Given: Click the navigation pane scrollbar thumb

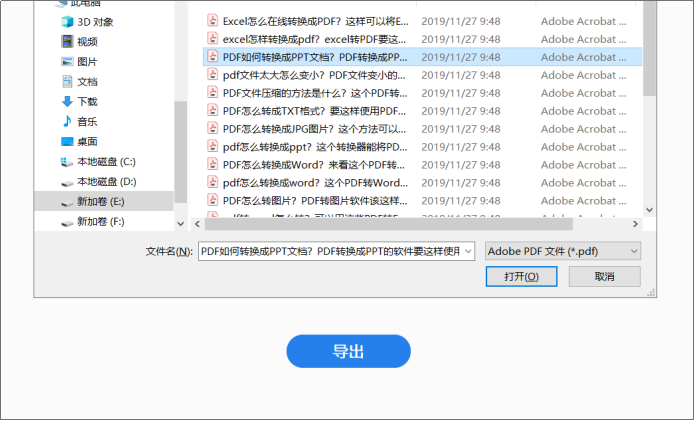Looking at the screenshot, I should coord(180,152).
